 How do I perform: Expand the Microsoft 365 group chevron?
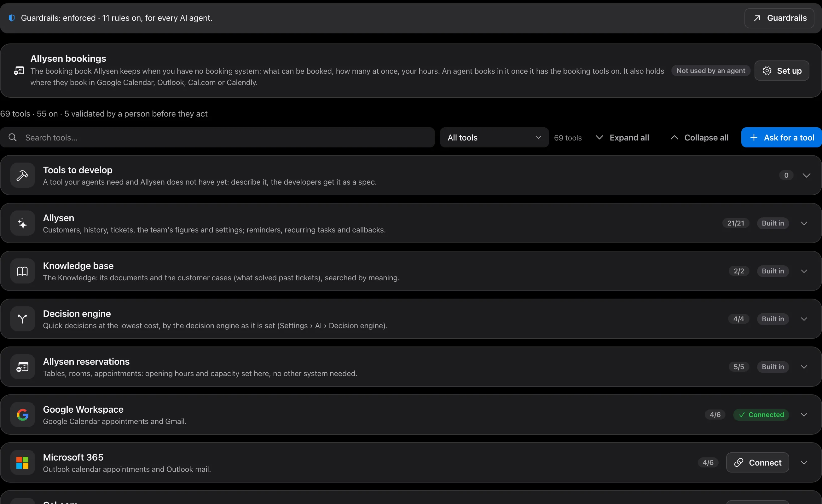point(804,463)
